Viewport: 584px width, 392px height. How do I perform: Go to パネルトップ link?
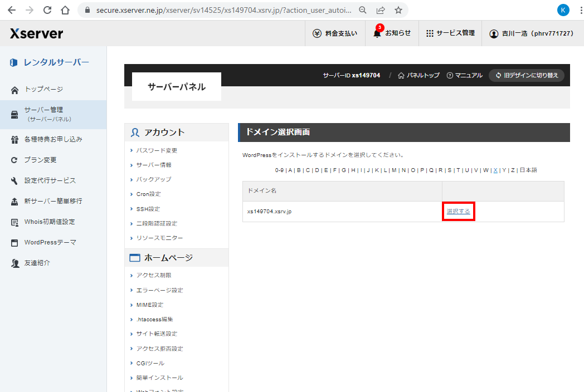point(418,75)
